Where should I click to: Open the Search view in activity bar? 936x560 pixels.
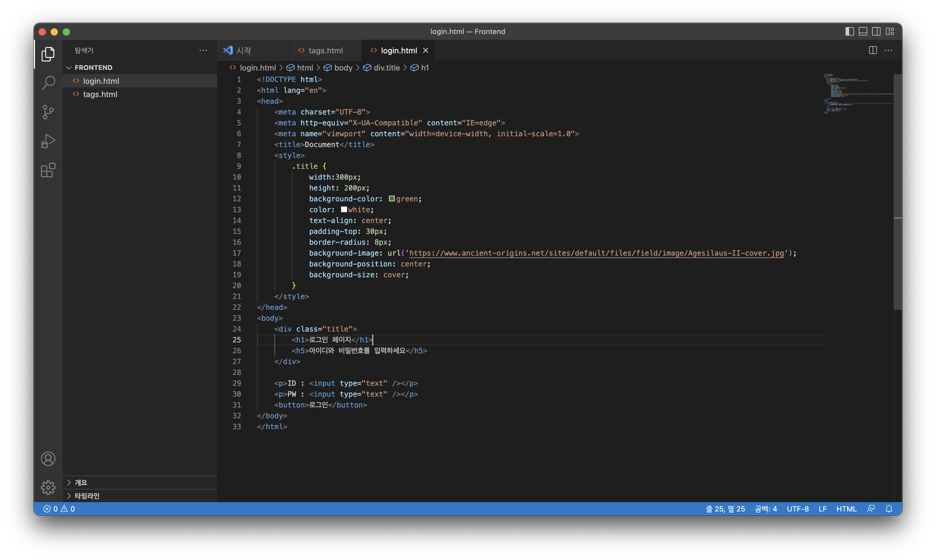(x=48, y=83)
